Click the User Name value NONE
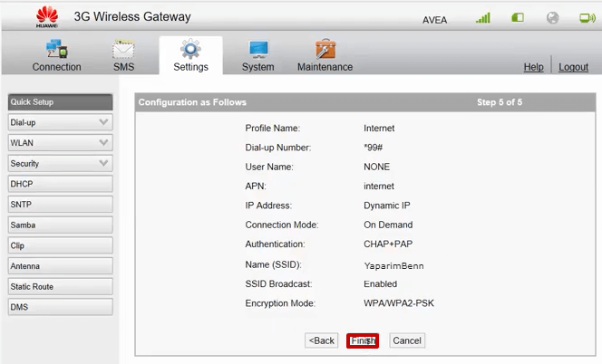The width and height of the screenshot is (602, 364). (x=376, y=167)
